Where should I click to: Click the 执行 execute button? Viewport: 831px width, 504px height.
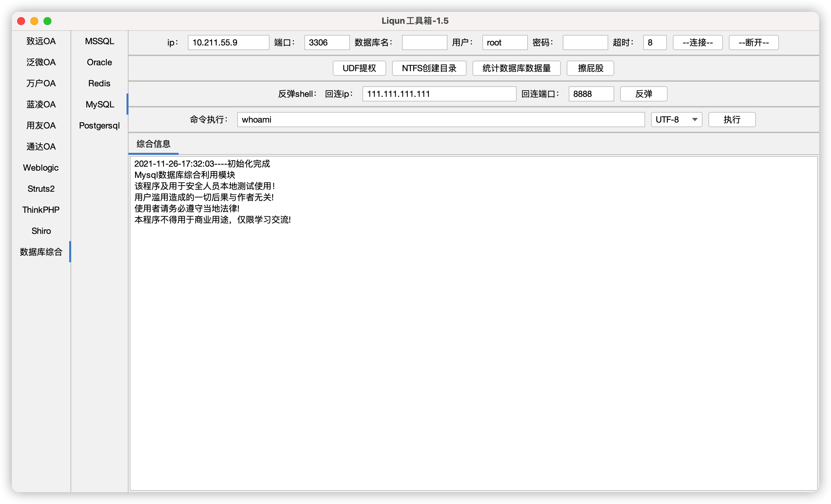pyautogui.click(x=731, y=120)
